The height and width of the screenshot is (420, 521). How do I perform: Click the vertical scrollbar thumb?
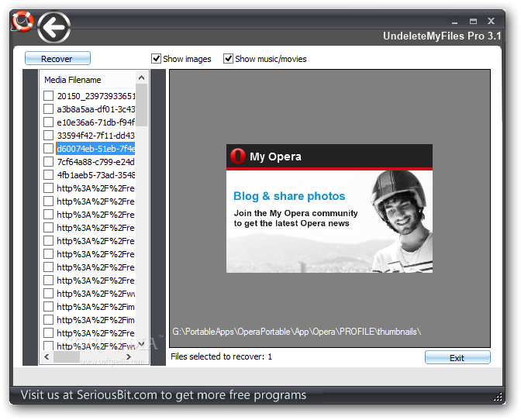click(142, 105)
